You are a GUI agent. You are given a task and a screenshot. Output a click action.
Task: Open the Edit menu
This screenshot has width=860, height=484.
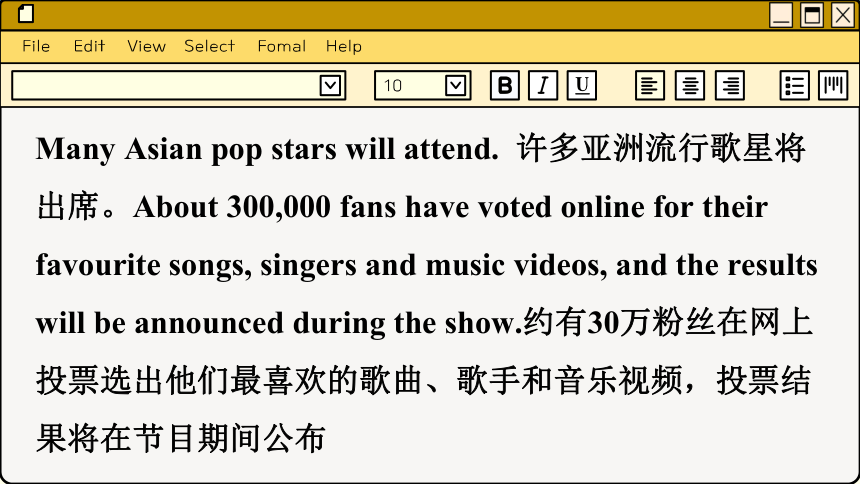coord(89,46)
